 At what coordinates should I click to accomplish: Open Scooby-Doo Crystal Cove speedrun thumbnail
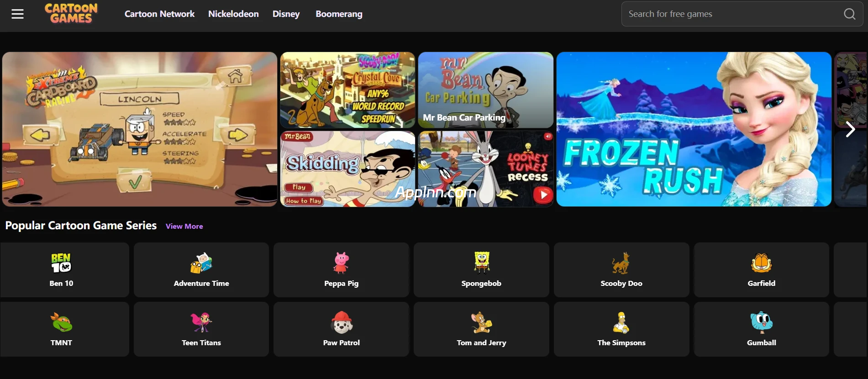(x=347, y=90)
